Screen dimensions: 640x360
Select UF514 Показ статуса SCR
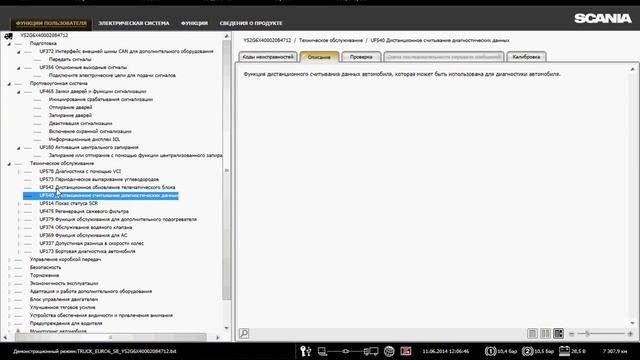(69, 203)
